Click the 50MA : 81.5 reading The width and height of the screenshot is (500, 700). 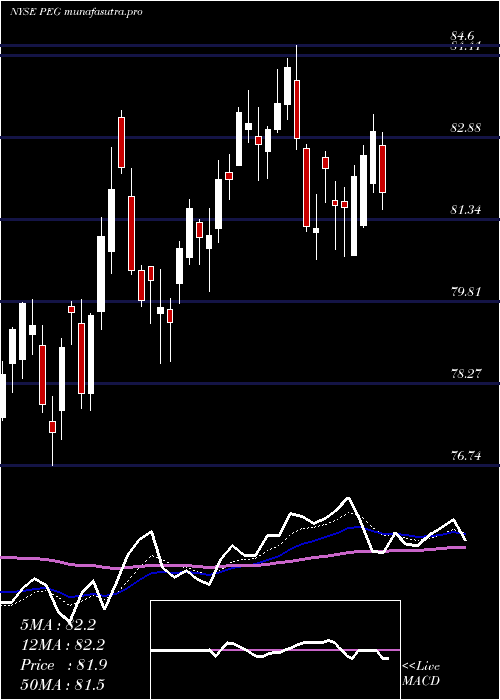(x=62, y=684)
